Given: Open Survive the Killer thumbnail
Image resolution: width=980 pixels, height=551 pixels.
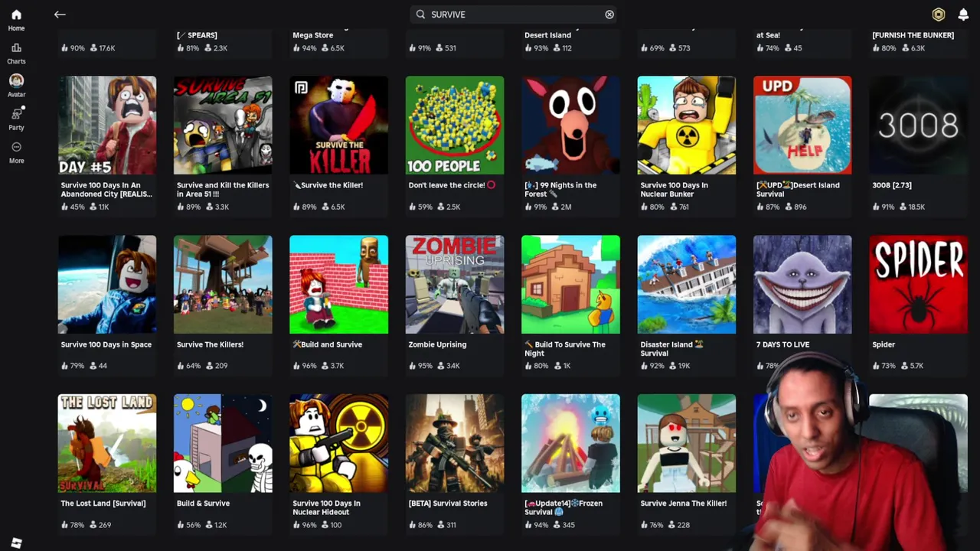Looking at the screenshot, I should (x=338, y=125).
